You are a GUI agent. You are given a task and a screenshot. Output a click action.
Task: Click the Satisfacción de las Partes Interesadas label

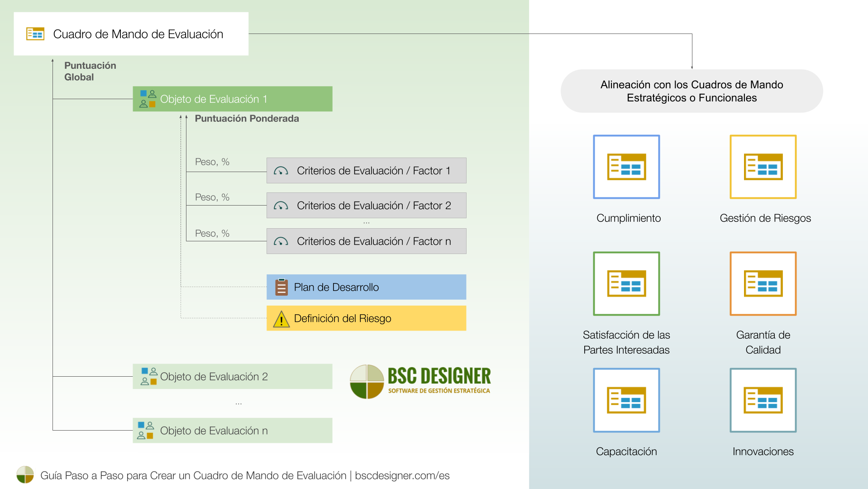pyautogui.click(x=626, y=342)
